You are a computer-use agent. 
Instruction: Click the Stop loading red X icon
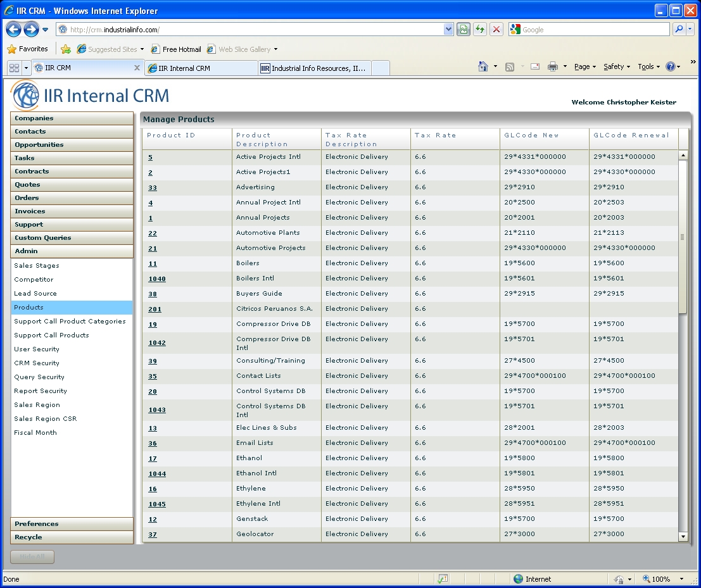[496, 29]
